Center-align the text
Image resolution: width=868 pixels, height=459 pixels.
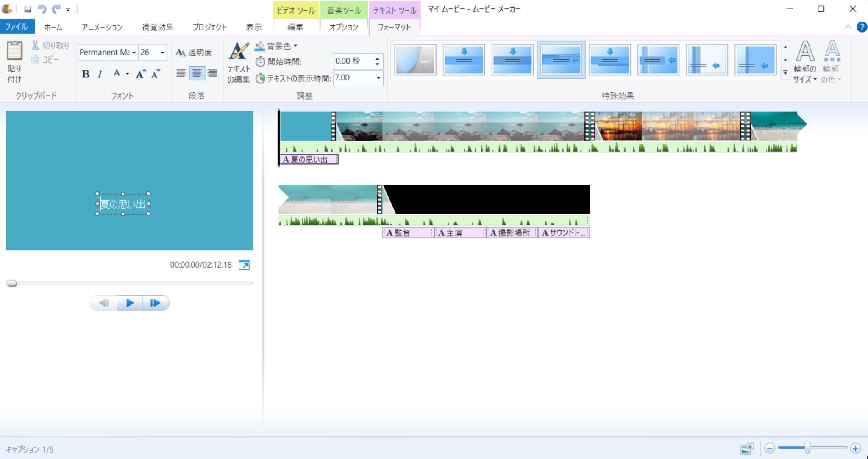tap(197, 73)
